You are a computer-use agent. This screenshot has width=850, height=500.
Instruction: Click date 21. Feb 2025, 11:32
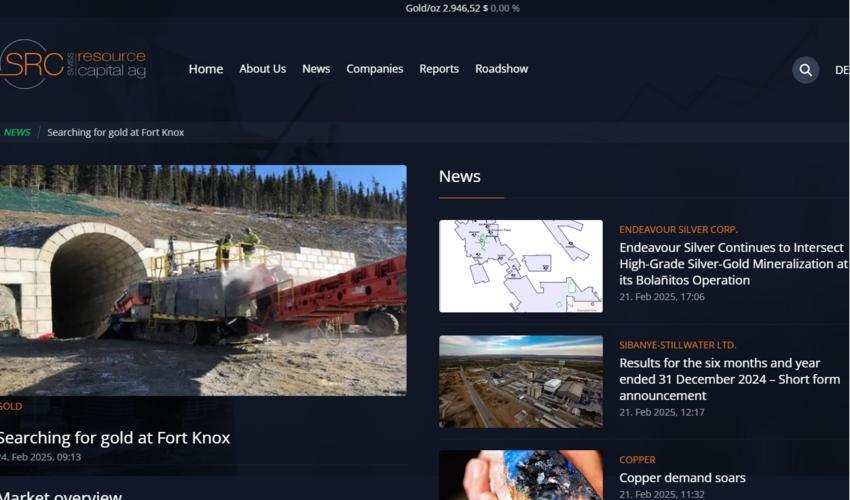point(662,494)
